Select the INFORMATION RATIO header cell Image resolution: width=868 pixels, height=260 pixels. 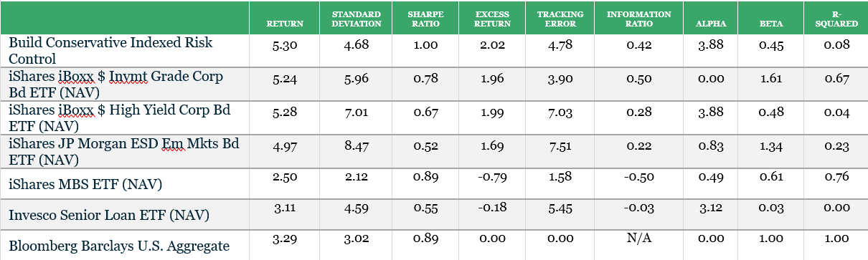pyautogui.click(x=639, y=19)
